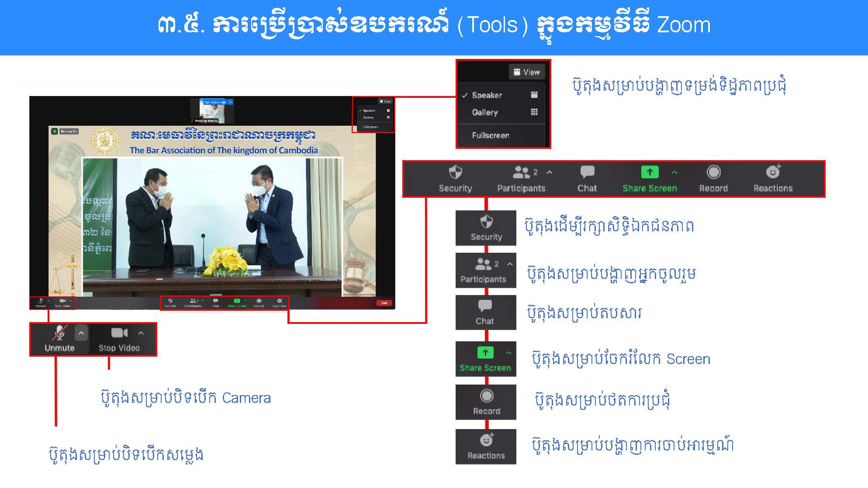Viewport: 868px width, 488px height.
Task: Click the green shield encryption icon beside Remove Pin
Action: [55, 131]
